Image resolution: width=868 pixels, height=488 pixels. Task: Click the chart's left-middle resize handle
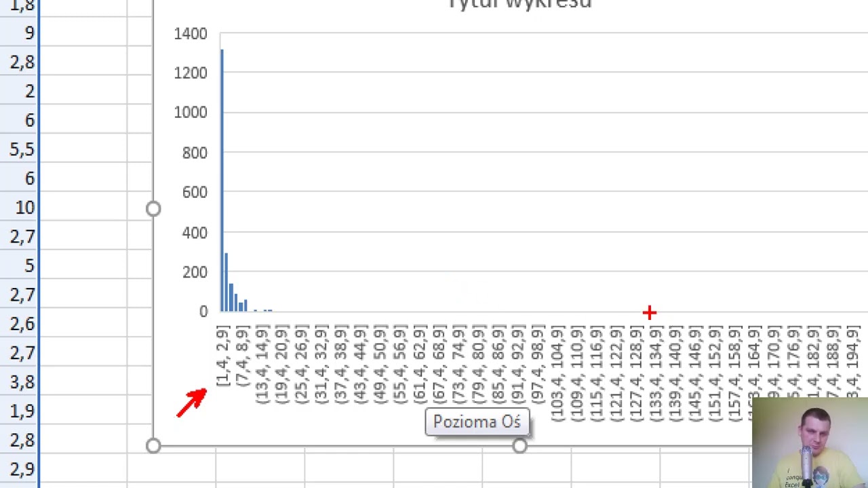tap(153, 209)
